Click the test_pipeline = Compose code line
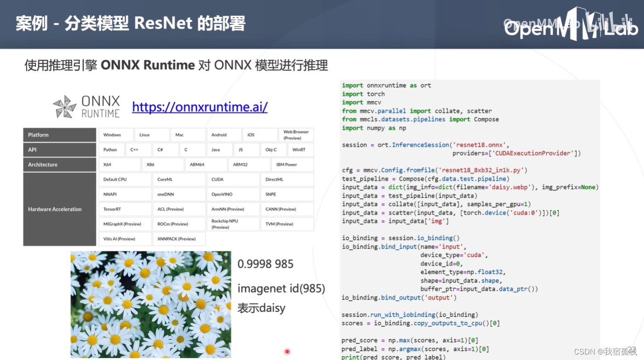This screenshot has height=360, width=644. coord(425,179)
